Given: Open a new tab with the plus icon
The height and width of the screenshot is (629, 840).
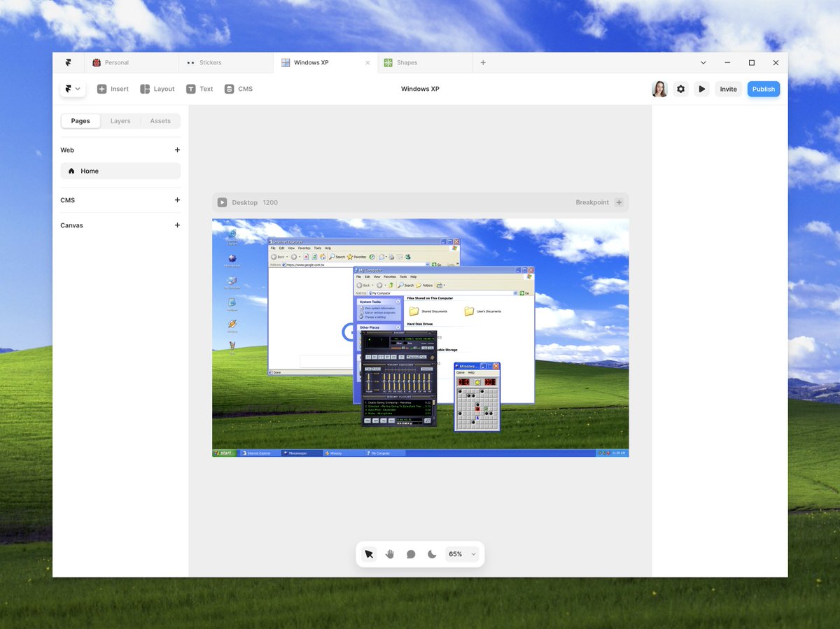Looking at the screenshot, I should click(x=483, y=62).
